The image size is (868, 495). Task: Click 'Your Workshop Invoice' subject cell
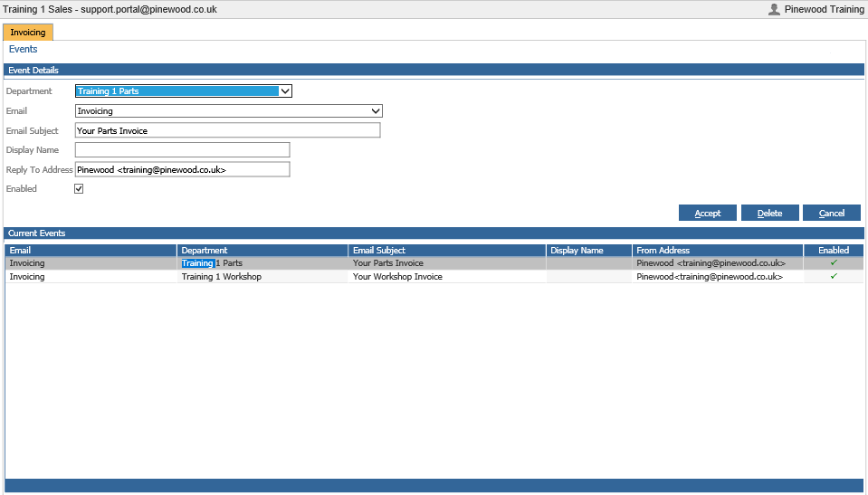(x=447, y=276)
